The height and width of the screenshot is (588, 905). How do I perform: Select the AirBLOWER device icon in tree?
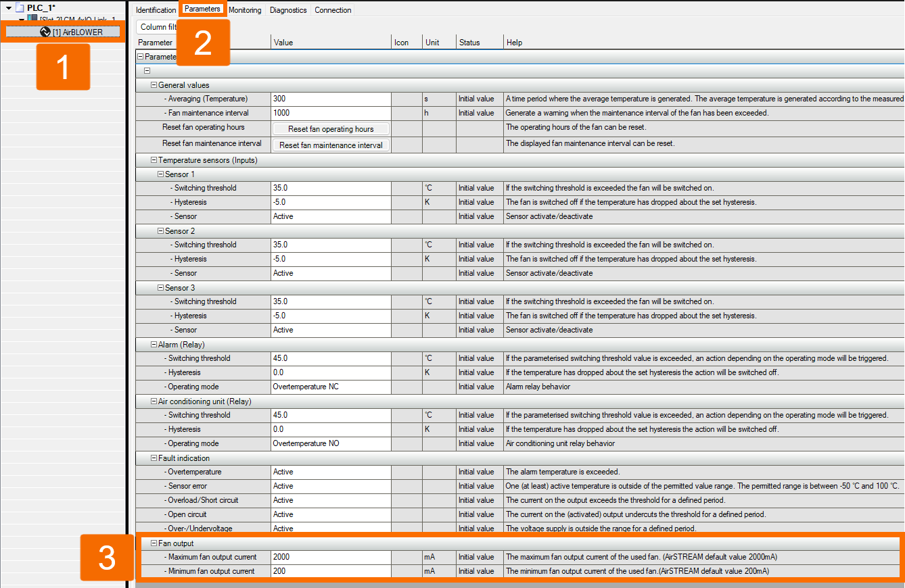45,32
